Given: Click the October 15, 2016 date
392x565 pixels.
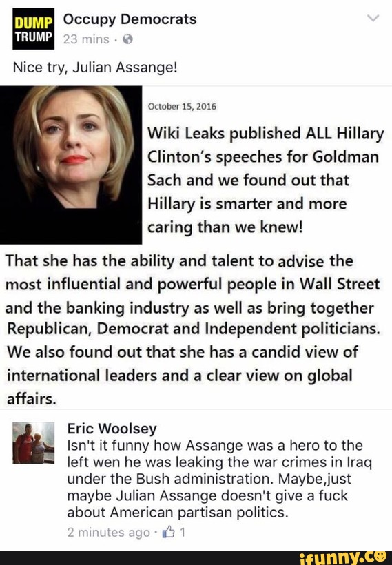Looking at the screenshot, I should click(x=183, y=107).
